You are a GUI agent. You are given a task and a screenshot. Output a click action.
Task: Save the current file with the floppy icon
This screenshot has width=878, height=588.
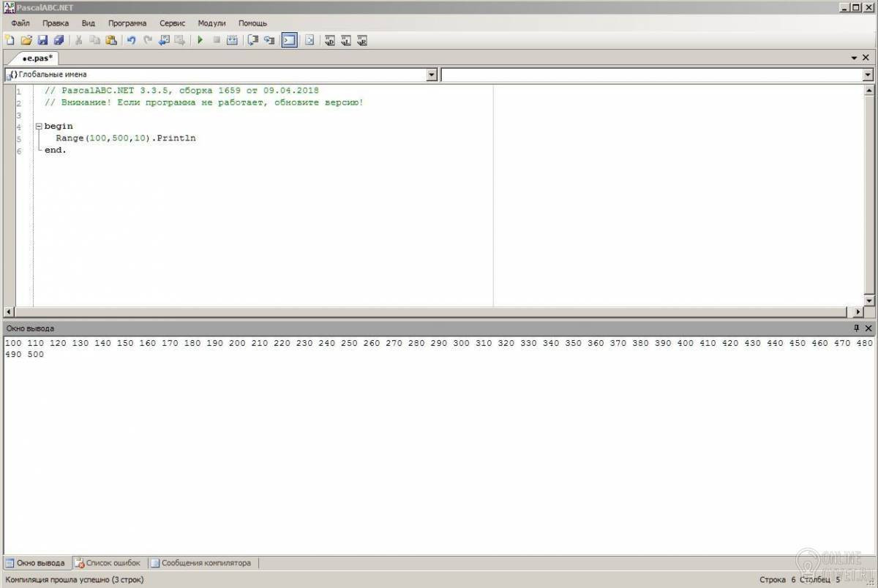click(x=42, y=40)
